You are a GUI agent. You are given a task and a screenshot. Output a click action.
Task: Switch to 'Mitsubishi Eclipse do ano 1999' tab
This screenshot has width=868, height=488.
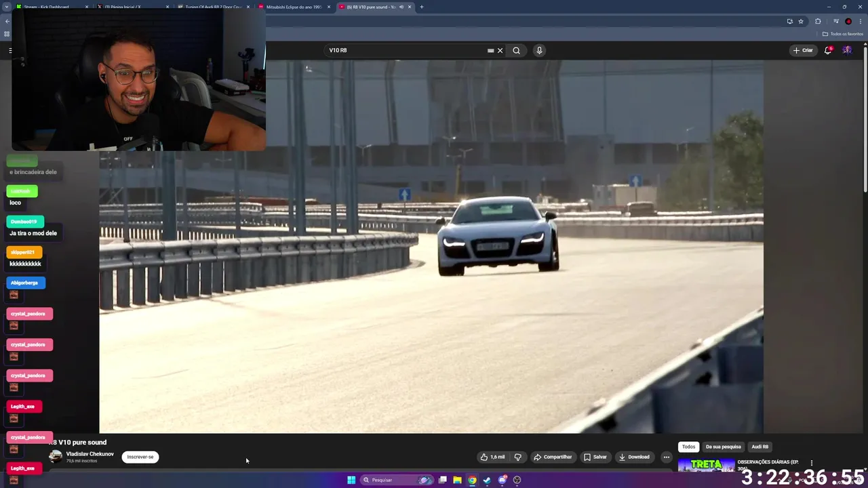[x=294, y=7]
